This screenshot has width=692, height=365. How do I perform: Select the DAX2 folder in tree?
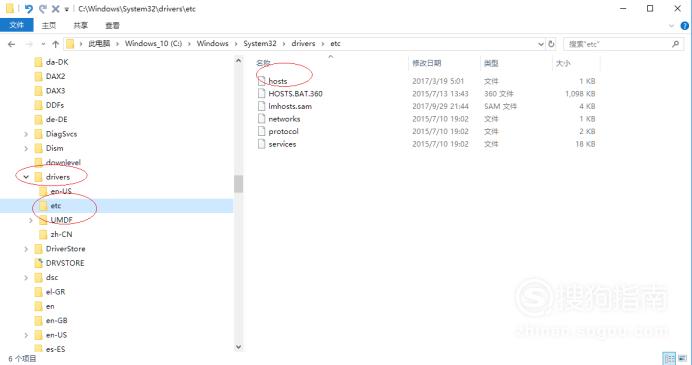point(55,76)
